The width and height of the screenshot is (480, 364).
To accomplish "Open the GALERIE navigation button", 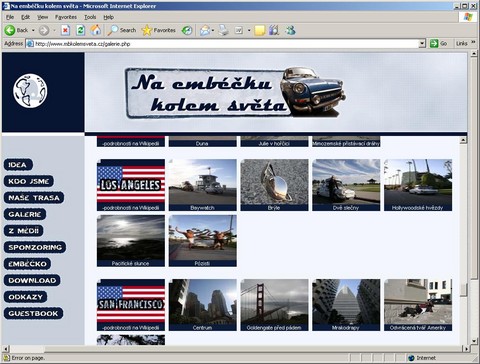I will [25, 214].
